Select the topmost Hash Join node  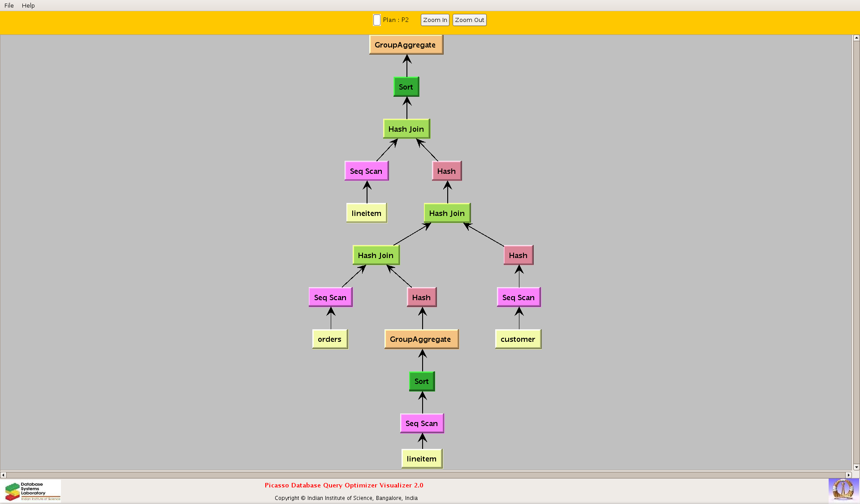pos(406,129)
